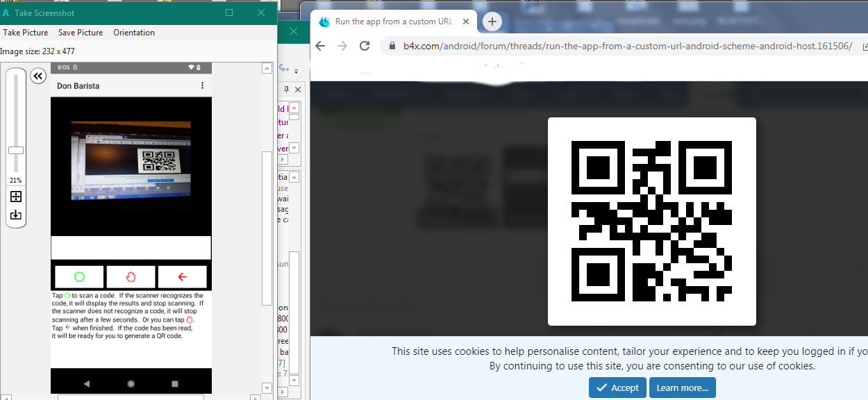Click the camera preview showing the QR code
This screenshot has width=868, height=400.
click(131, 161)
